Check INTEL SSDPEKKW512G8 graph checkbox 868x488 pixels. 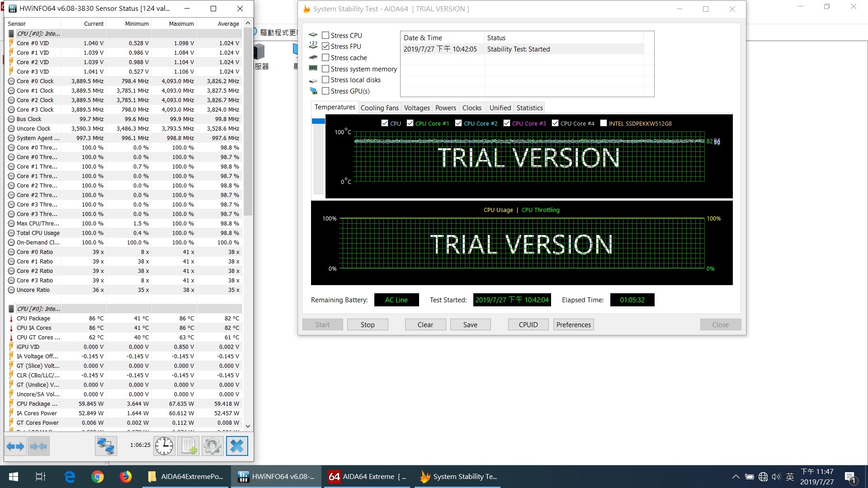[603, 123]
